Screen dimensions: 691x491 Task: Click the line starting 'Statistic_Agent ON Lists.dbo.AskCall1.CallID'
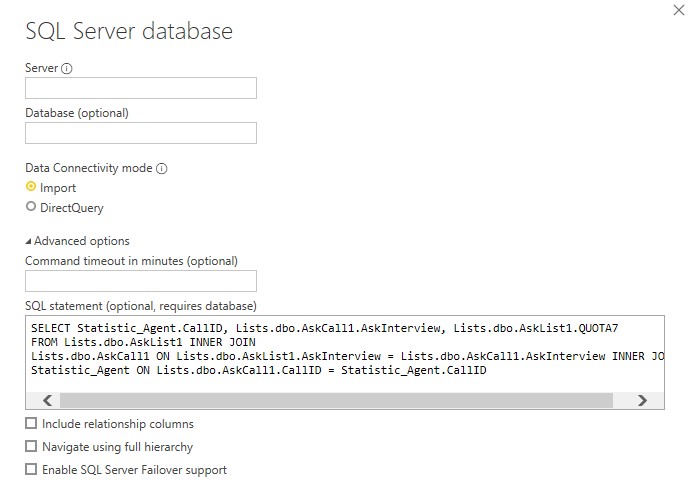(x=259, y=370)
